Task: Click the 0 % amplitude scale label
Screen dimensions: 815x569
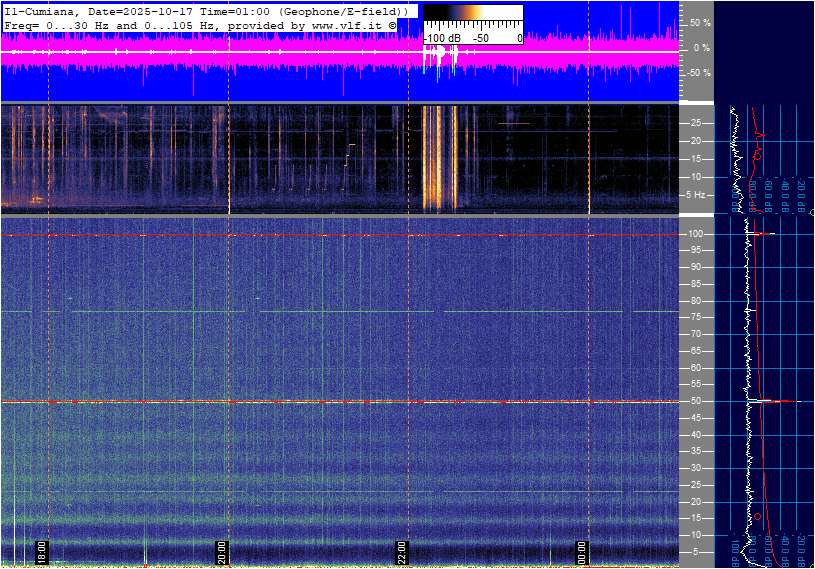Action: tap(701, 47)
